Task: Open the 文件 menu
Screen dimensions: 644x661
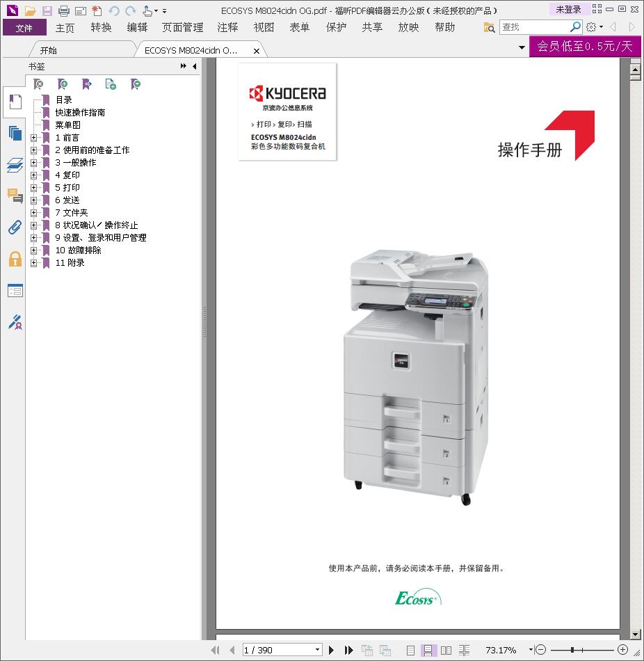Action: 24,28
